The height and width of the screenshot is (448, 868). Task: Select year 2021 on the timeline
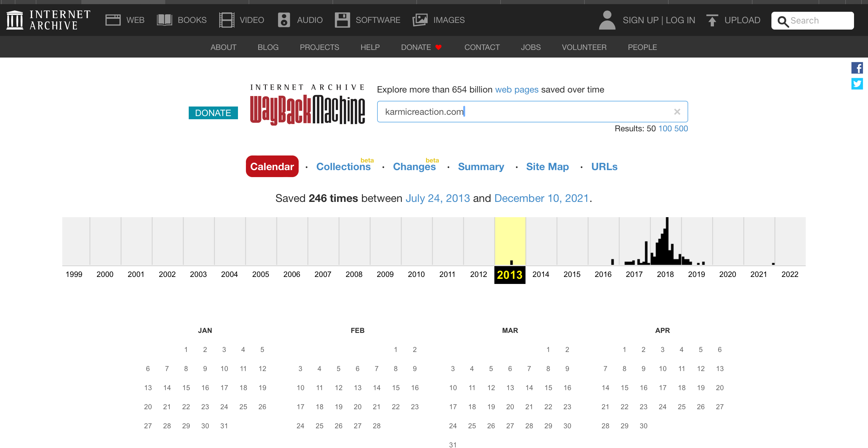pyautogui.click(x=758, y=274)
